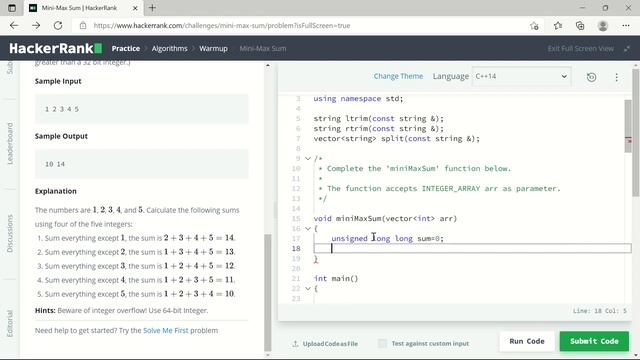This screenshot has width=640, height=360.
Task: Close the Mini-Max Sum browser tab
Action: click(135, 8)
